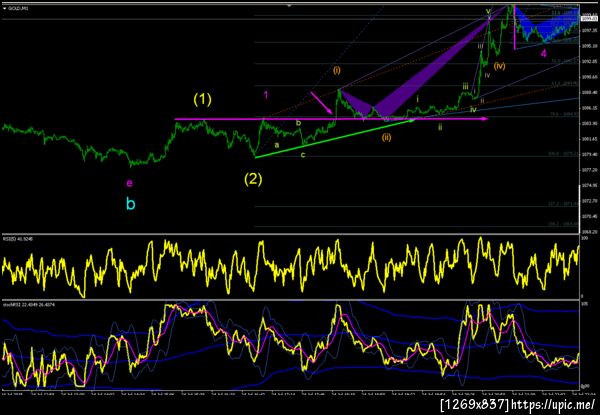Select the green iv label near the blue trendline
The height and width of the screenshot is (415, 600).
point(473,110)
